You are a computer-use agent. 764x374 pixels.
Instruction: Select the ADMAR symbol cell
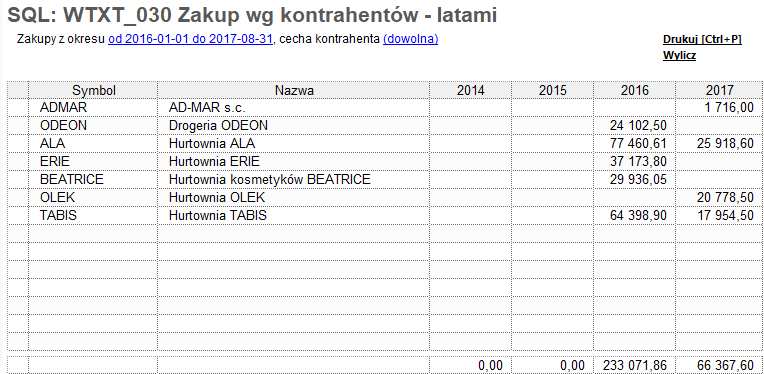(93, 108)
